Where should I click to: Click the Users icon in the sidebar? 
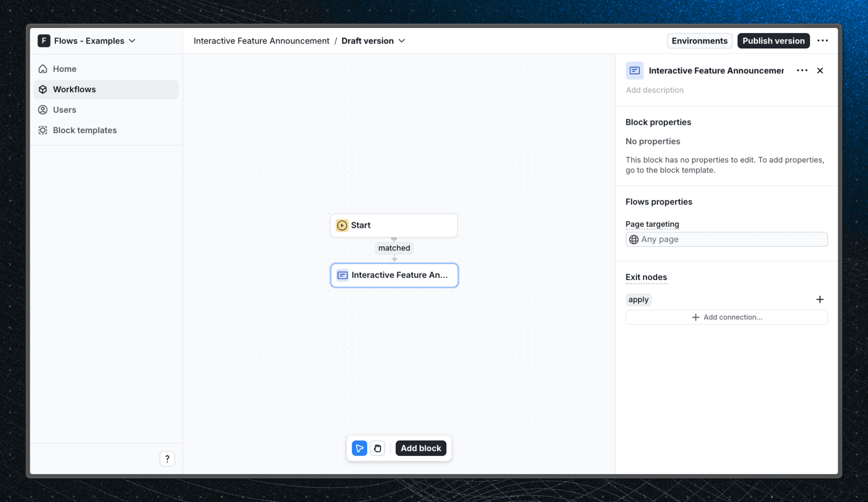(x=42, y=110)
